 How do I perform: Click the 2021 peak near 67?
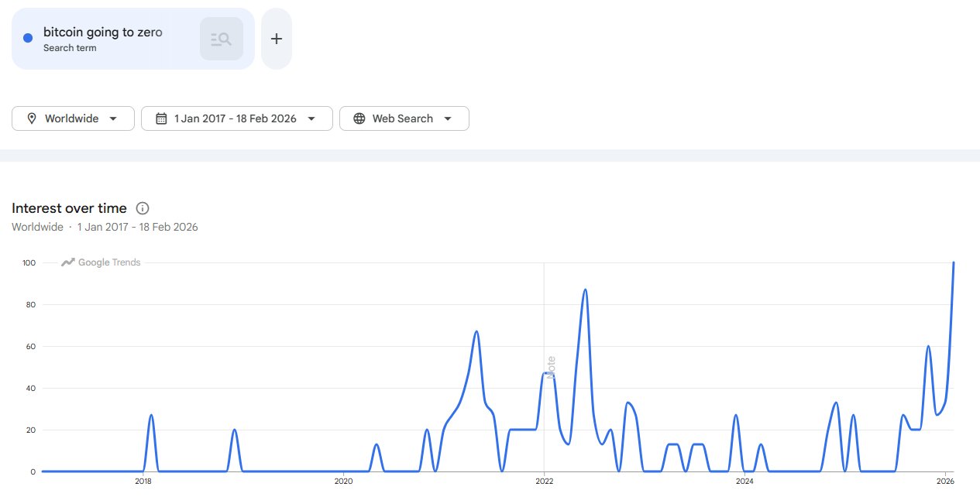(x=476, y=332)
